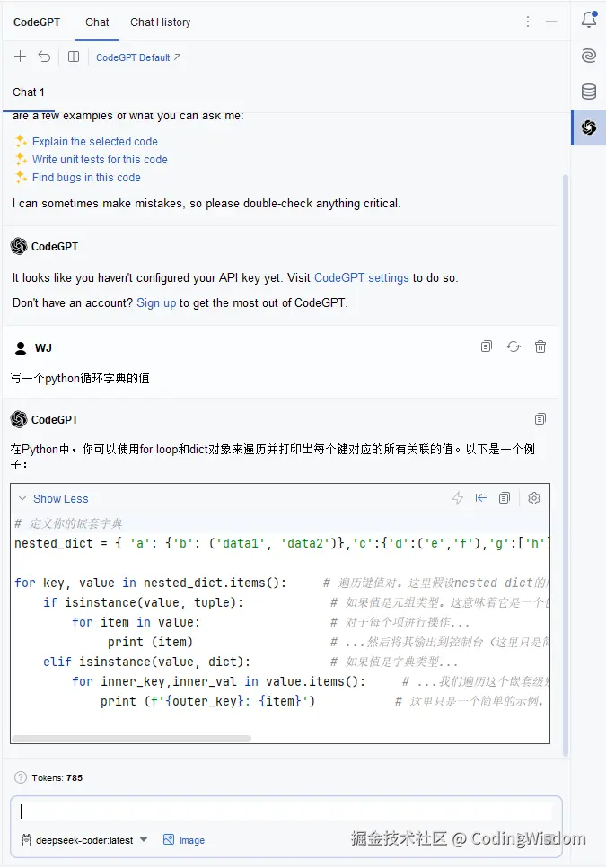The width and height of the screenshot is (606, 868).
Task: Click the 'print (item)' code line
Action: point(150,642)
